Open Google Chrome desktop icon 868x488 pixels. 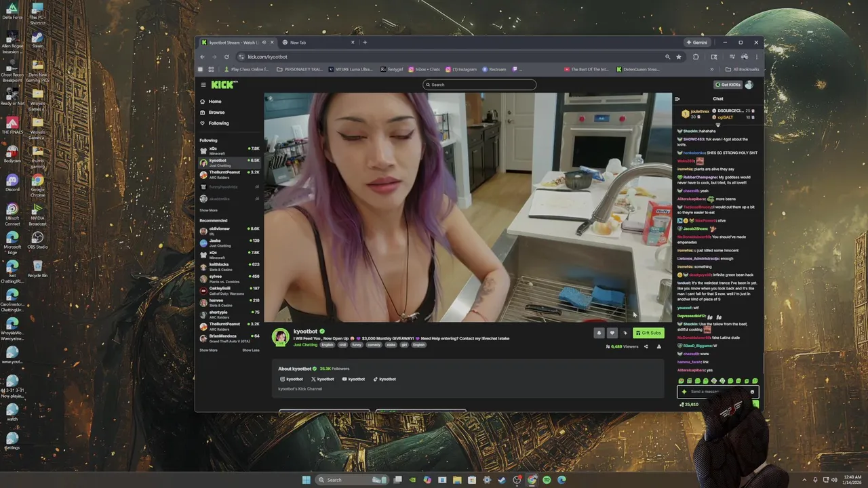[x=37, y=184]
